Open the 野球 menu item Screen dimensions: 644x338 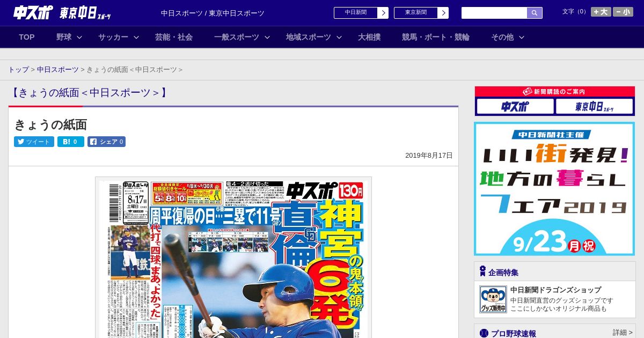point(64,37)
